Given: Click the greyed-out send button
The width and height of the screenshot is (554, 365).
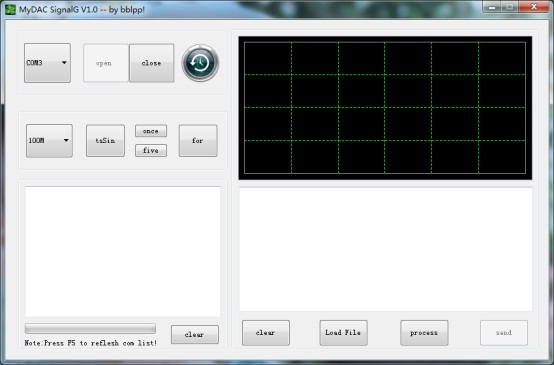Looking at the screenshot, I should pos(504,333).
